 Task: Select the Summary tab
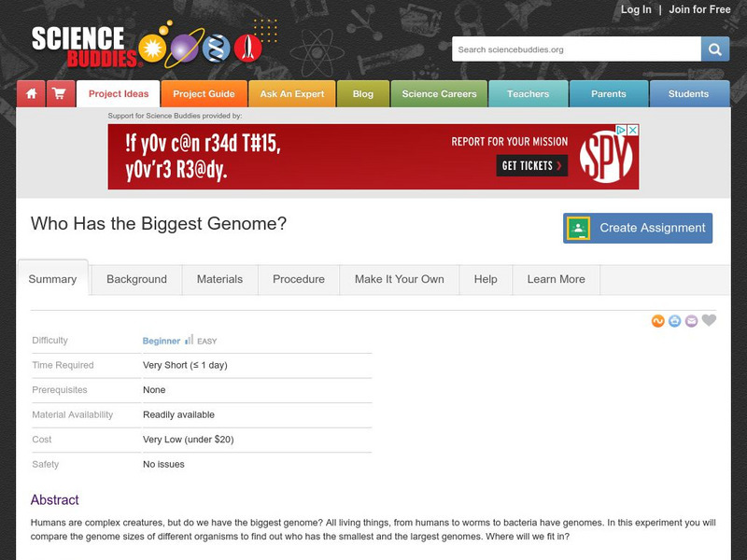click(52, 279)
